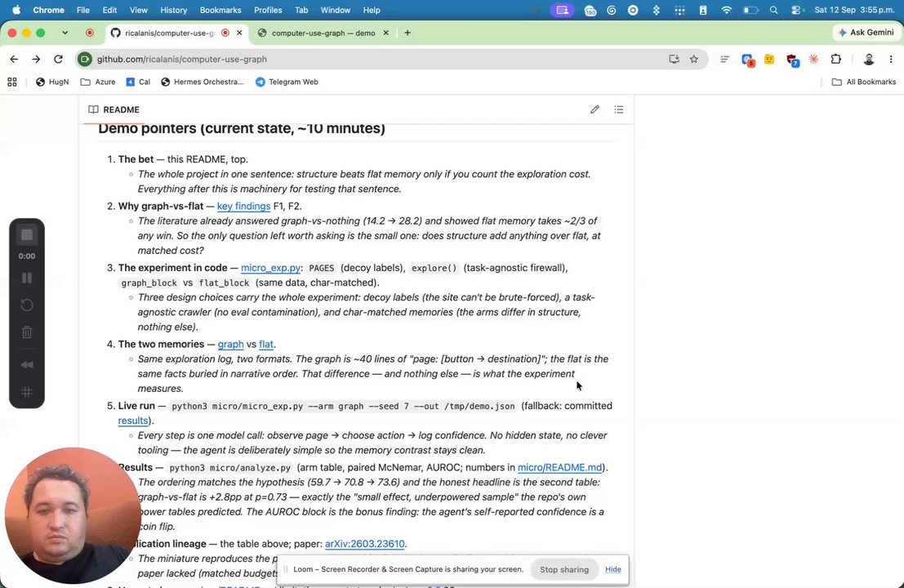Bookmark this page with star icon
904x588 pixels.
pos(694,59)
